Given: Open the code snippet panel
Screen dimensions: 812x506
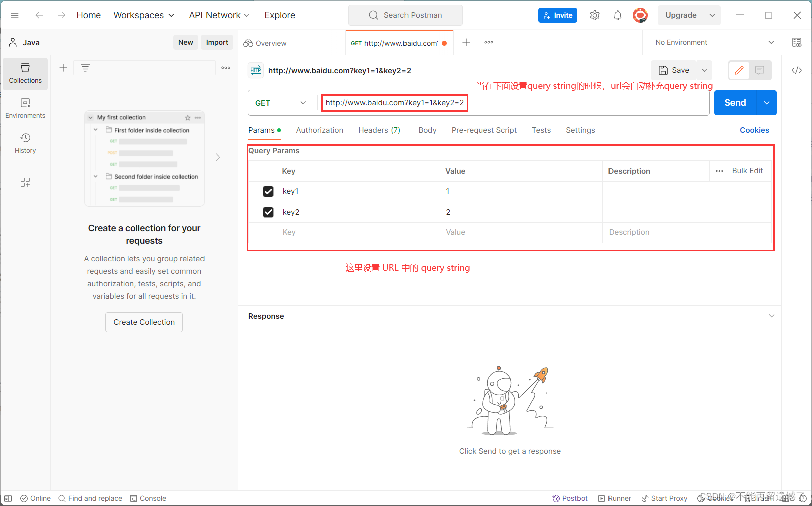Looking at the screenshot, I should [x=797, y=70].
